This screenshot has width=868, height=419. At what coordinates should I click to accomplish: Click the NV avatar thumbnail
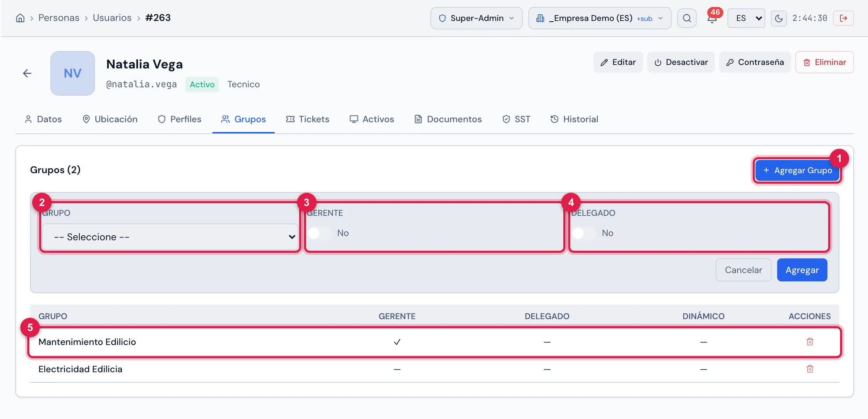(73, 73)
